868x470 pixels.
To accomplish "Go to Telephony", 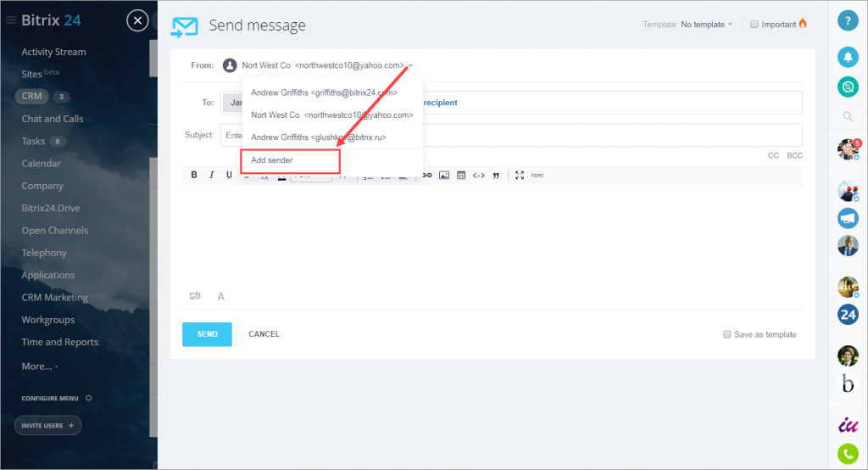I will point(44,253).
